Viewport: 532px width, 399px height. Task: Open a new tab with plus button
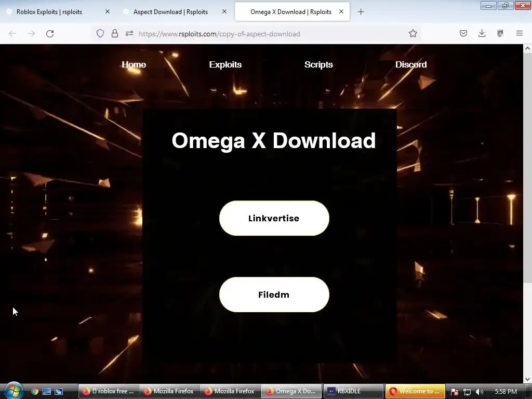(x=361, y=12)
